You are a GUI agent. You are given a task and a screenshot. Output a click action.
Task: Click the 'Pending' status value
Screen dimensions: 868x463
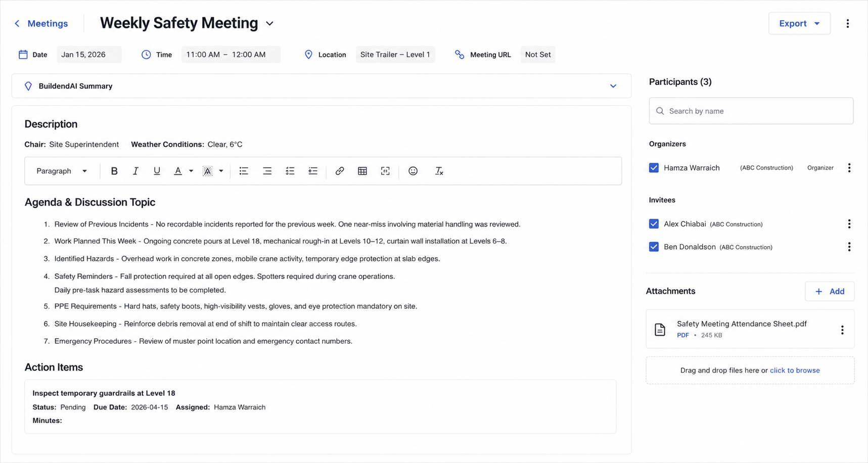tap(73, 407)
